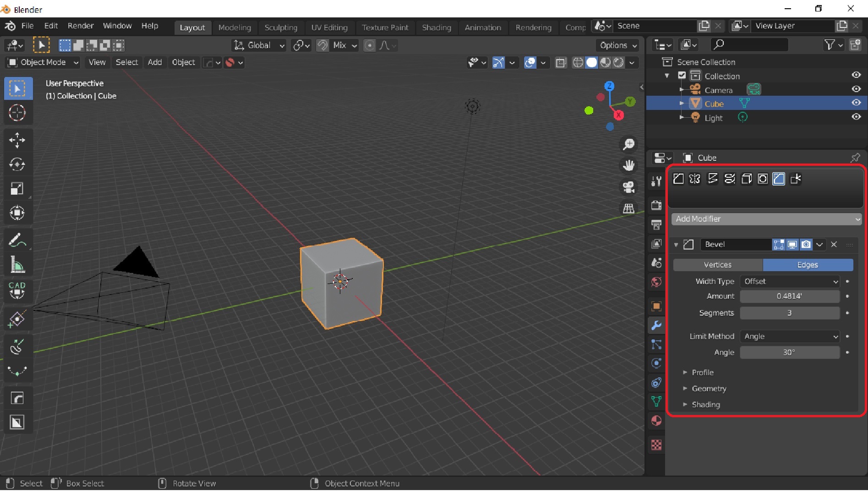Switch to the Shading workspace tab
The image size is (868, 491).
tap(437, 27)
